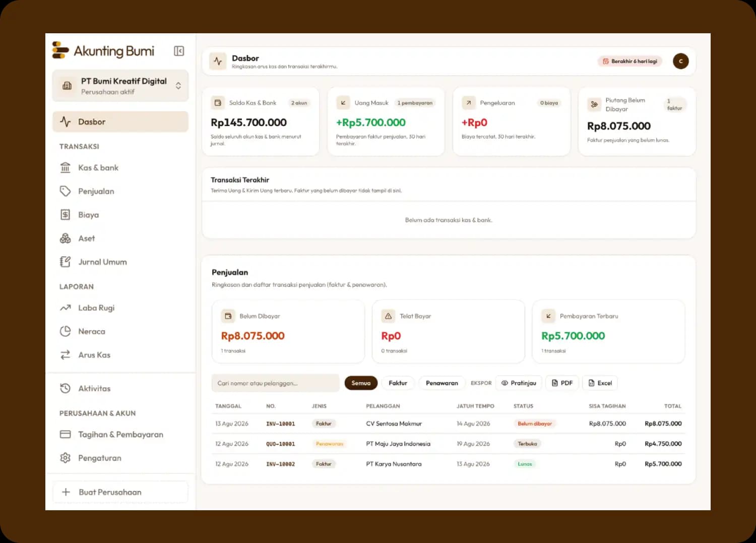Export the sales list as PDF
Screen dimensions: 756x543
[562, 383]
